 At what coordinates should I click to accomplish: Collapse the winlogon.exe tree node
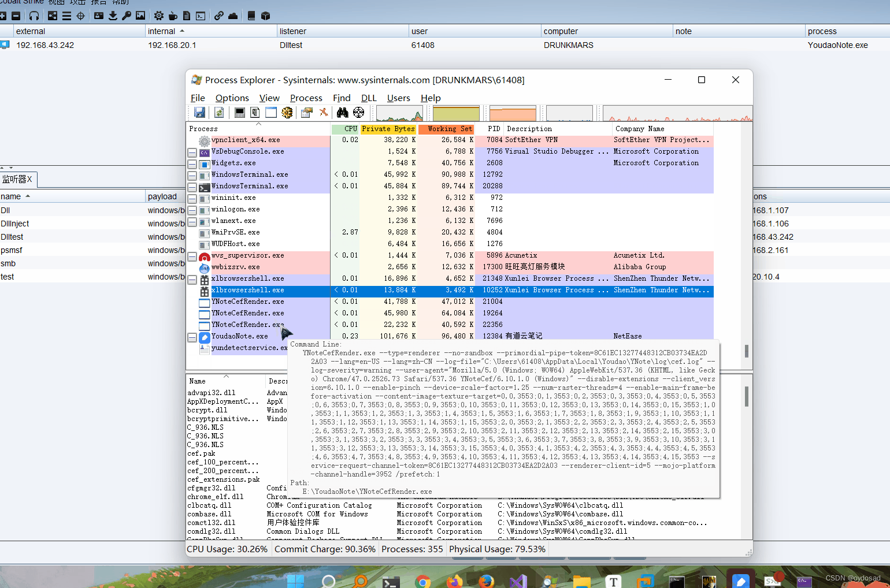(192, 210)
